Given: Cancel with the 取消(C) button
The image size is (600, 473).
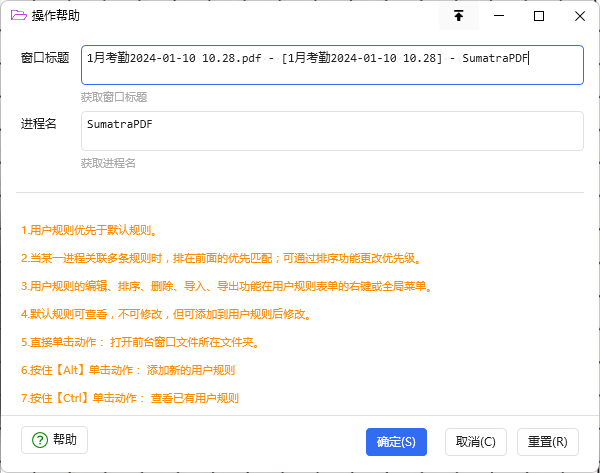Looking at the screenshot, I should [x=476, y=442].
